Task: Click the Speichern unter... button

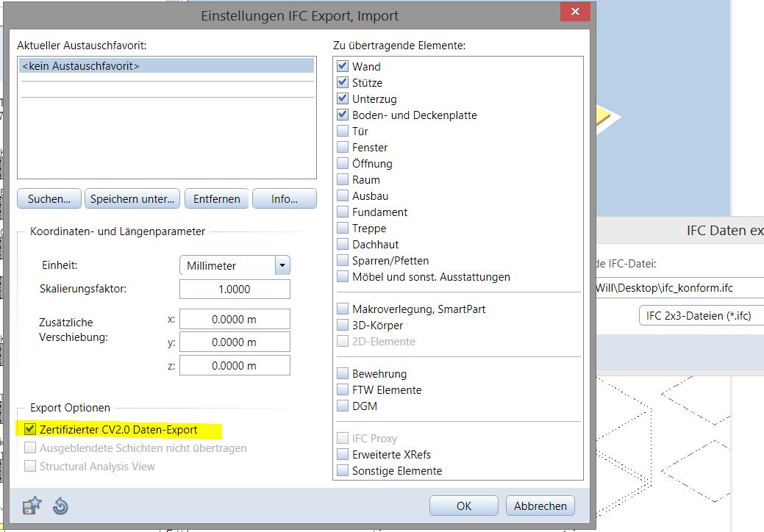Action: point(132,199)
